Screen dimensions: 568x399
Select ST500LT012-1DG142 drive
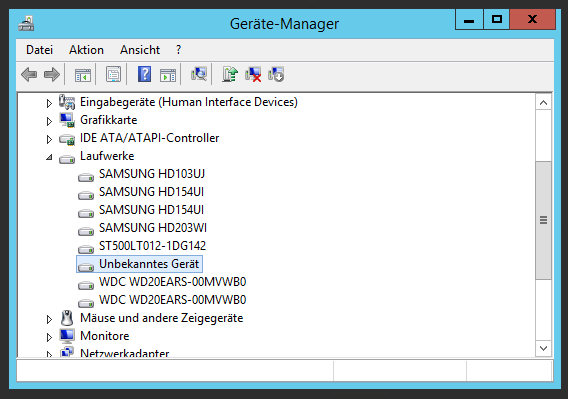tap(153, 246)
